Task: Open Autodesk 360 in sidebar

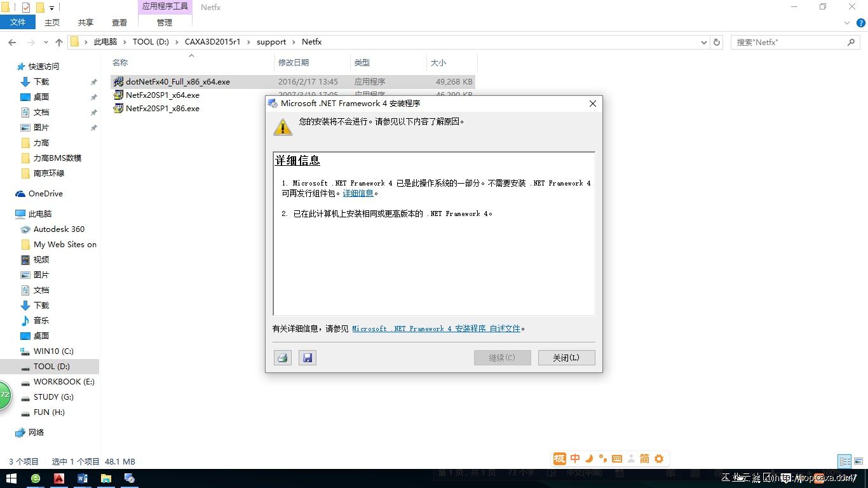Action: (x=59, y=229)
